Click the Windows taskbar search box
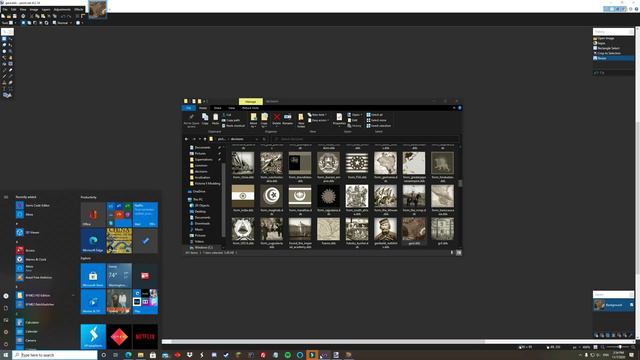Viewport: 640px width, 360px height. [55, 355]
